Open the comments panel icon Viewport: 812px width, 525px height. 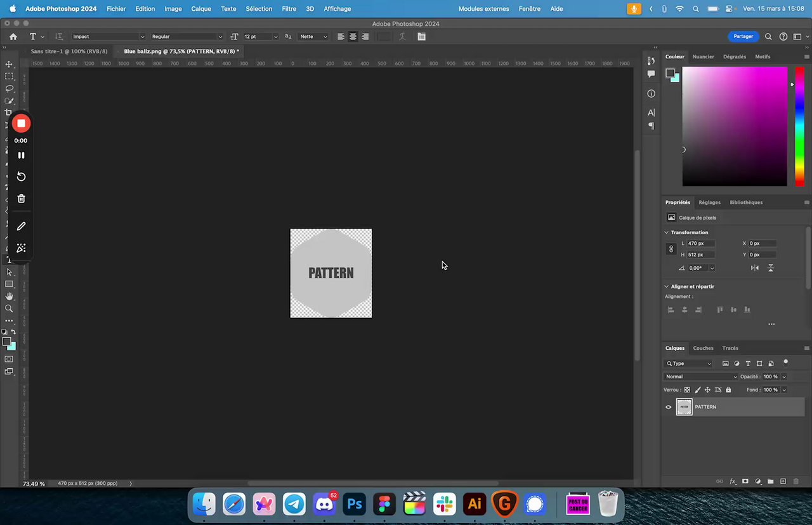[x=651, y=74]
